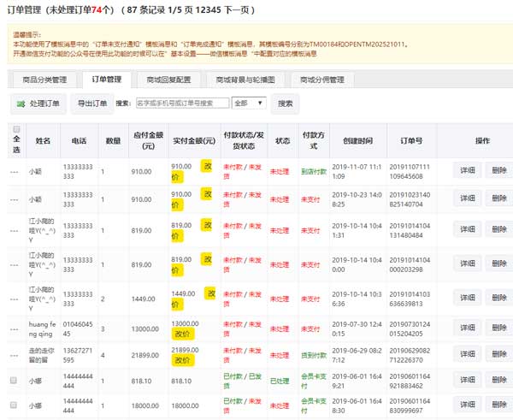Screen dimensions: 513x420
Task: Click the 18000.00 payable amount cell
Action: pyautogui.click(x=145, y=405)
